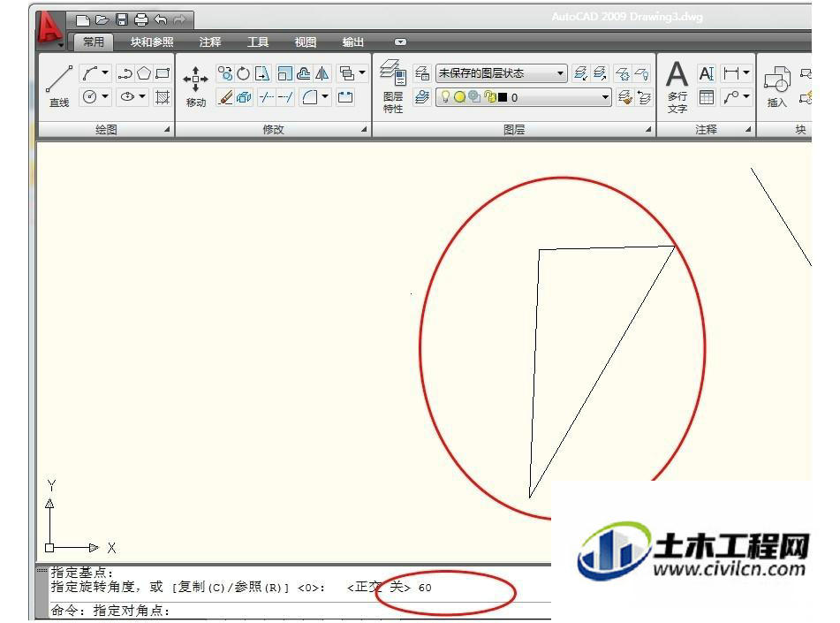
Task: Expand the Fillet tool dropdown arrow
Action: tap(325, 96)
